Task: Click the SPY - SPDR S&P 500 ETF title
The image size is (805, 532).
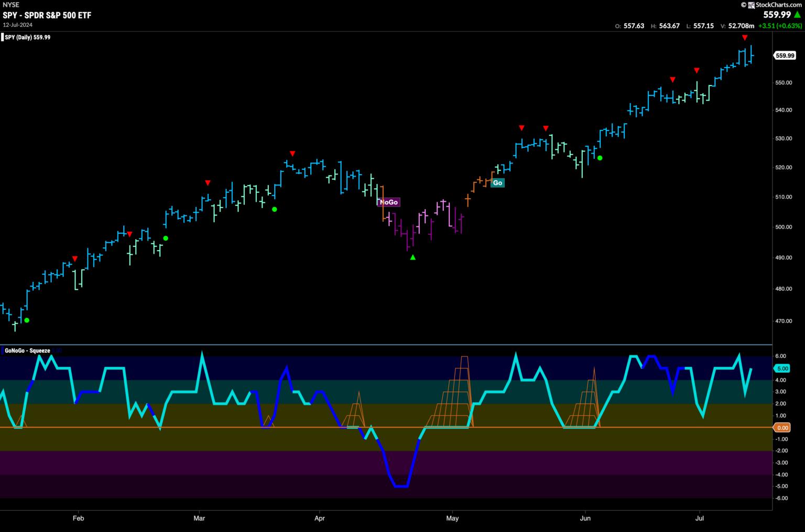Action: point(47,15)
